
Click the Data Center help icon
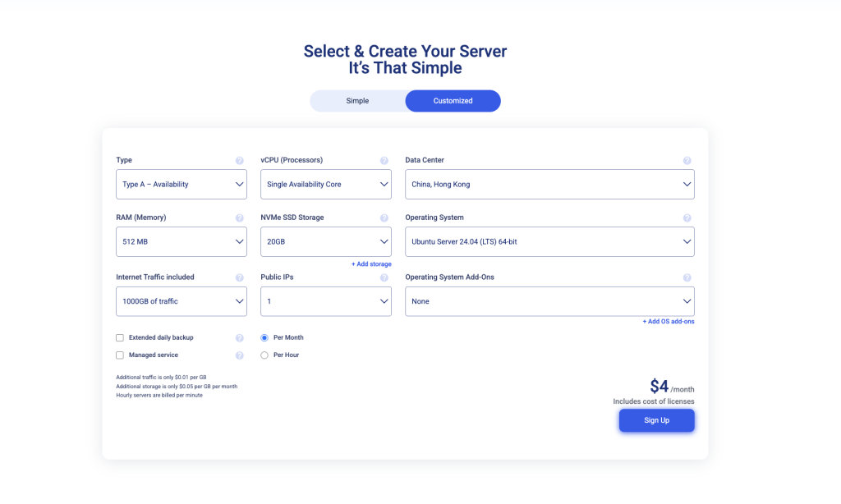(687, 160)
